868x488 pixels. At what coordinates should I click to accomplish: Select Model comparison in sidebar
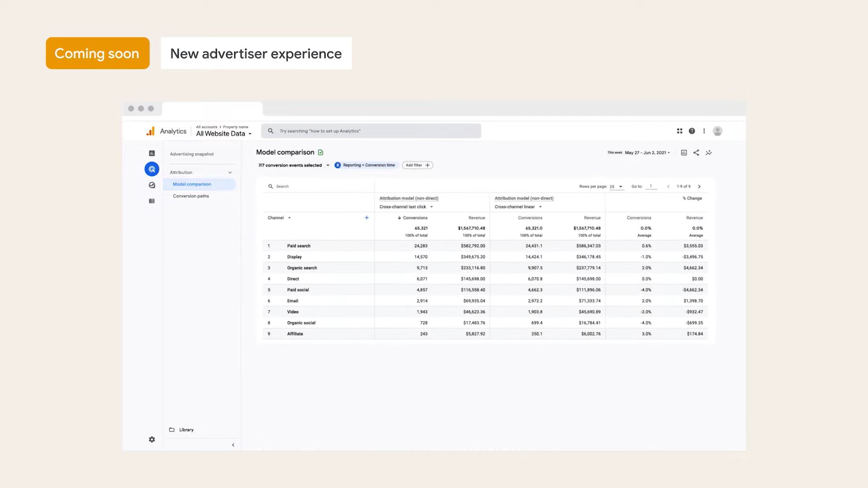point(199,184)
